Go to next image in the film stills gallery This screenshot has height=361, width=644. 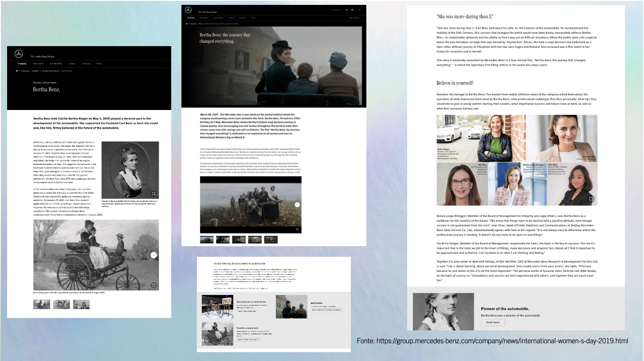point(297,205)
